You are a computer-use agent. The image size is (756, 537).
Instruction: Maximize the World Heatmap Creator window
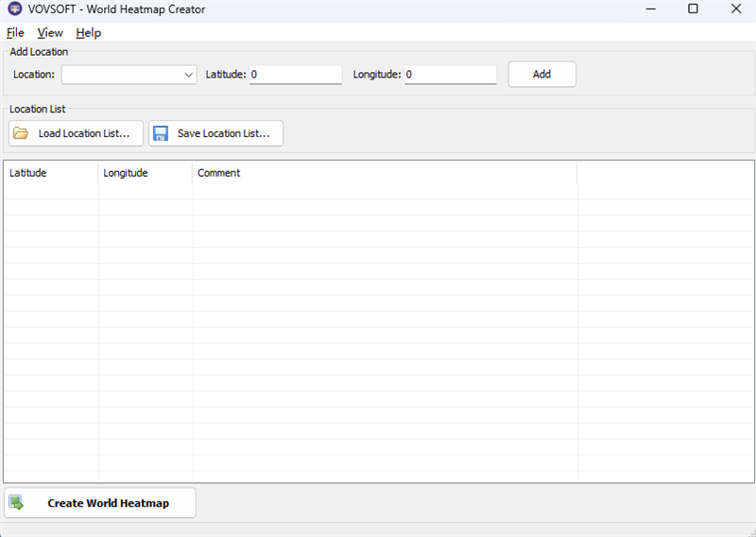[x=693, y=9]
